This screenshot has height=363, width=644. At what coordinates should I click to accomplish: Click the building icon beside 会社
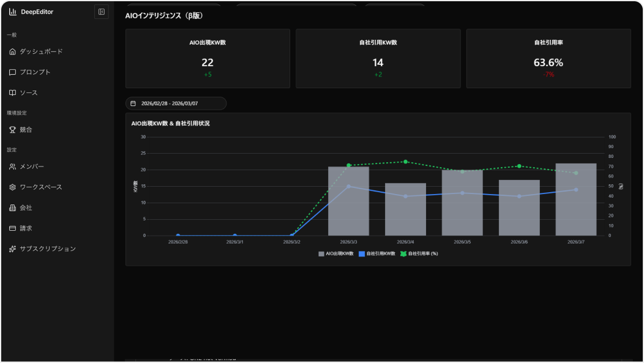point(13,208)
